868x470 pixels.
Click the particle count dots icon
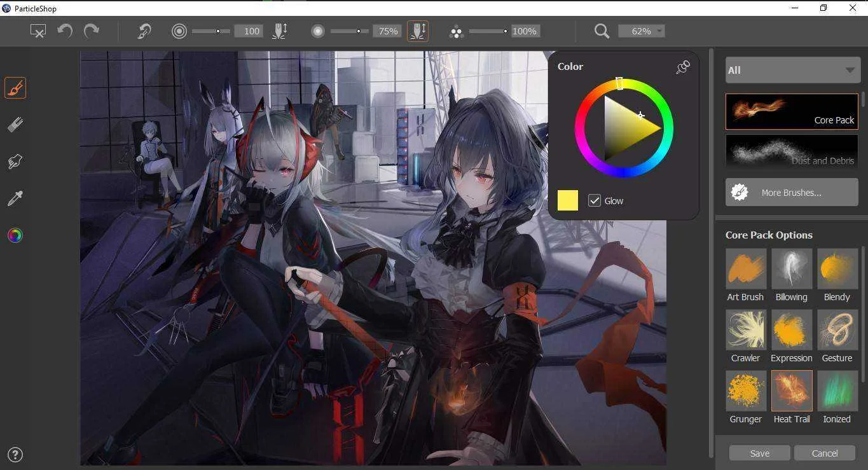coord(456,31)
